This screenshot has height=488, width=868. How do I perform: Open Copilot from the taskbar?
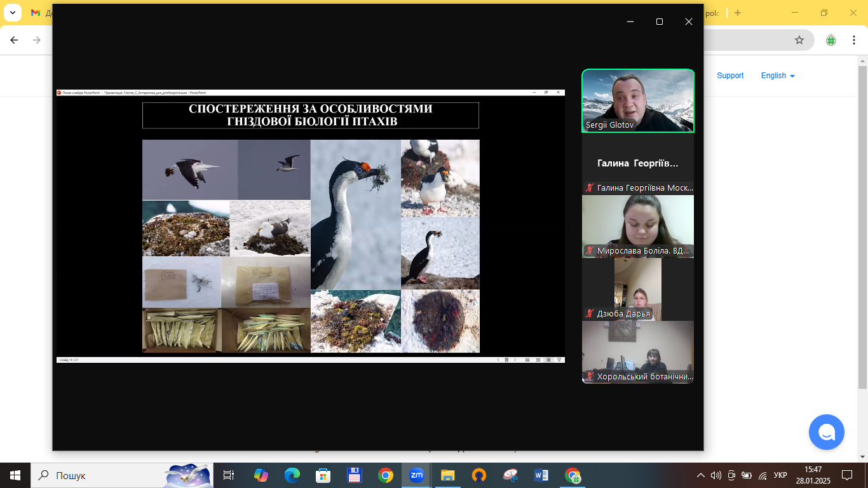pos(261,475)
